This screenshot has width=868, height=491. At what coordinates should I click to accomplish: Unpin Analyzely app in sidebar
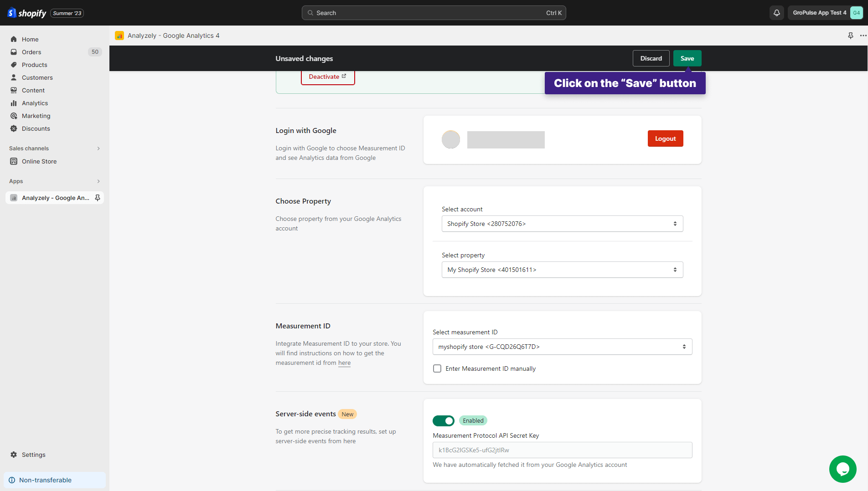[97, 198]
